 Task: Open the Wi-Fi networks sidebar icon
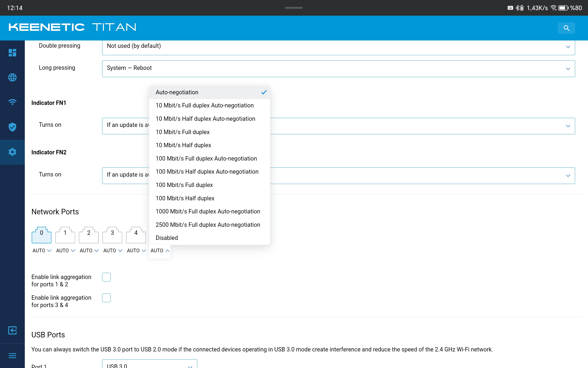12,102
